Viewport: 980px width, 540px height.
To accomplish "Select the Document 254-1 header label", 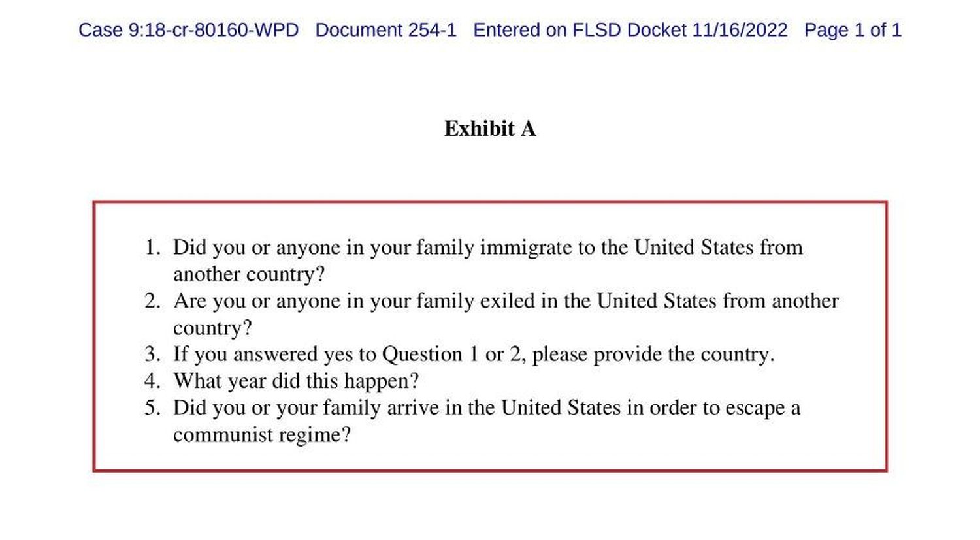I will click(385, 30).
